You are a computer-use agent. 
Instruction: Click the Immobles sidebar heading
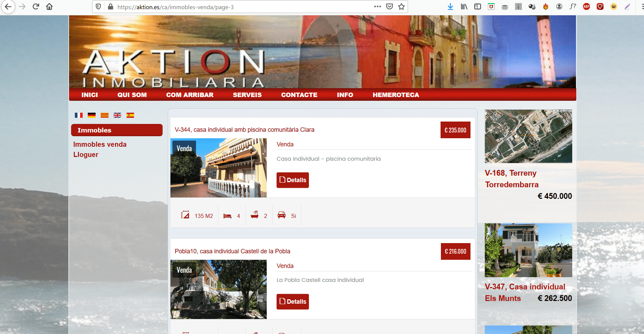(117, 130)
